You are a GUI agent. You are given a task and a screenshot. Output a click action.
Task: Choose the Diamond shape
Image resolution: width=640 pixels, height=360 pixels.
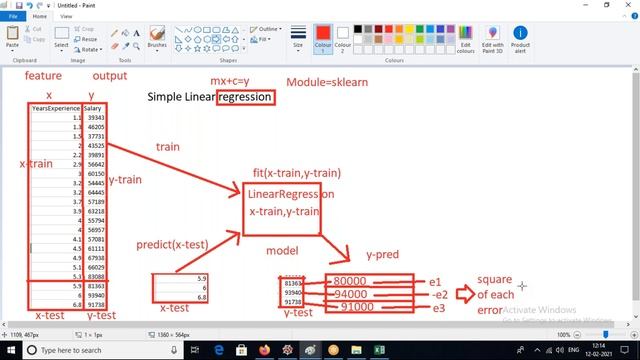click(x=188, y=39)
